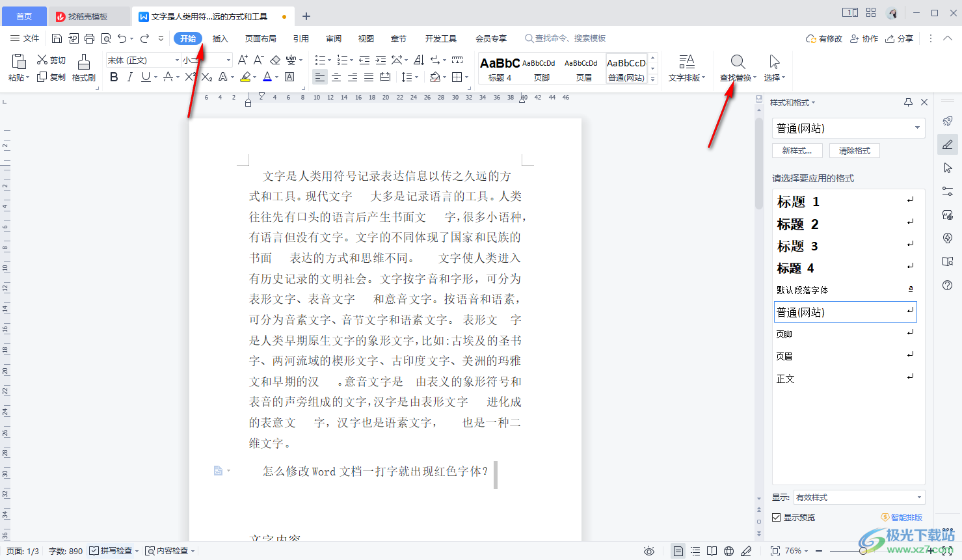Open the zoom percentage 76% dropdown
Viewport: 962px width, 560px height.
[797, 551]
